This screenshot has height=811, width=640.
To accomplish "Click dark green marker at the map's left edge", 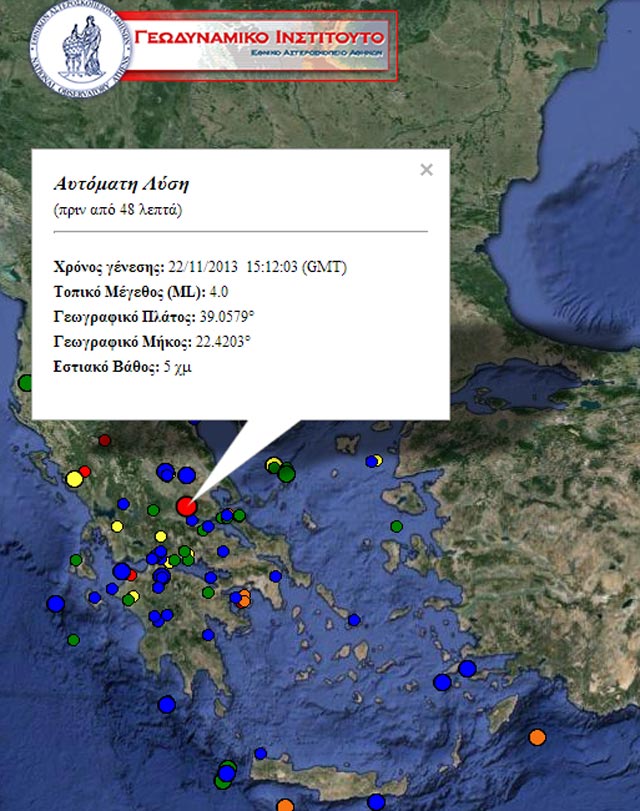I will click(x=26, y=382).
